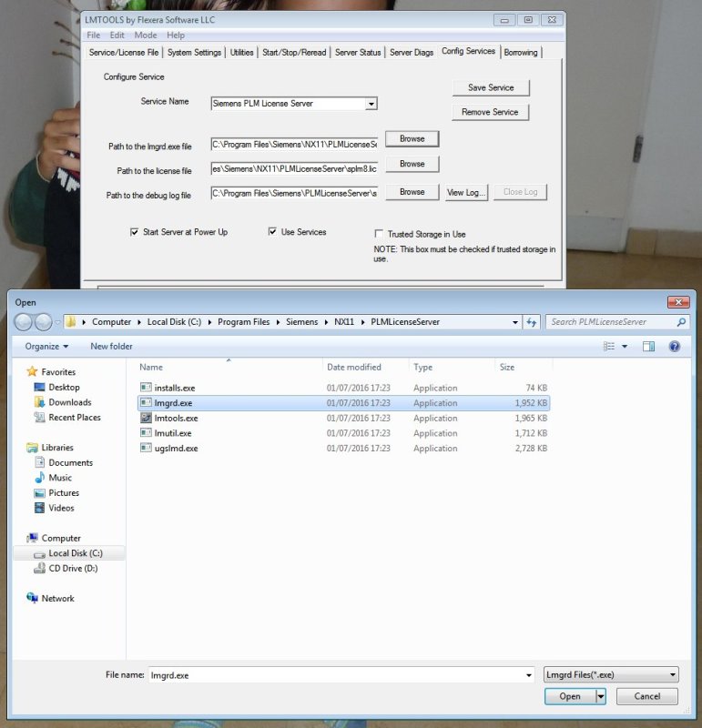This screenshot has height=728, width=702.
Task: Click the installs.exe file icon
Action: [146, 388]
